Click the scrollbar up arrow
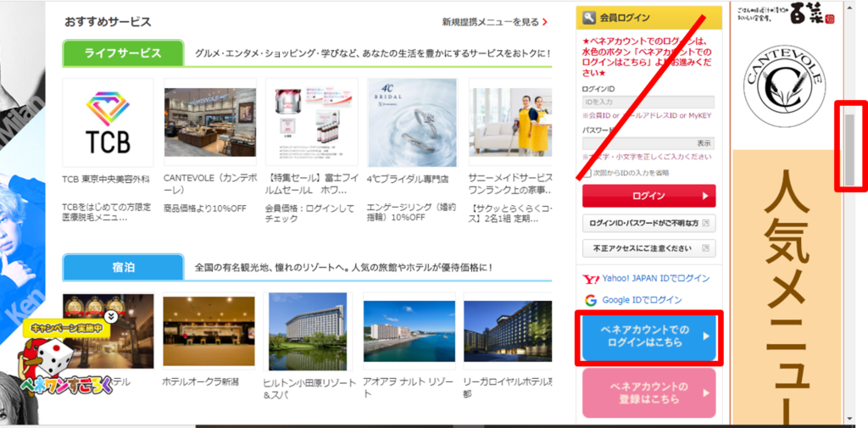Screen dimensions: 868x428 849,7
